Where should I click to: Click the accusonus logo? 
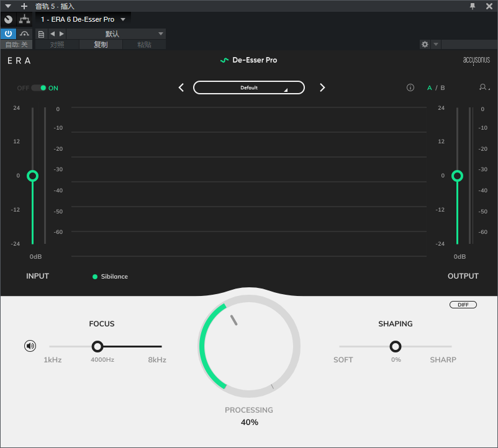tap(476, 60)
